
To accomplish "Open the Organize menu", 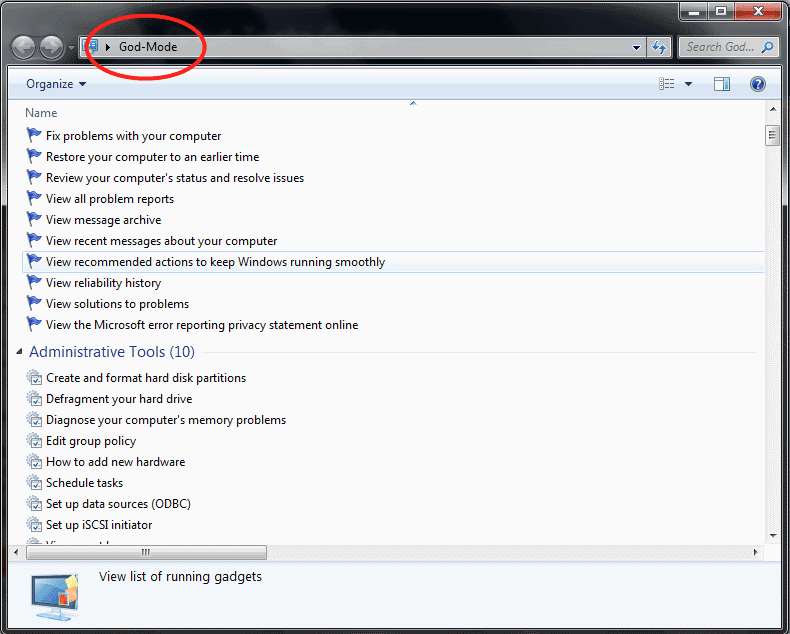I will [56, 84].
